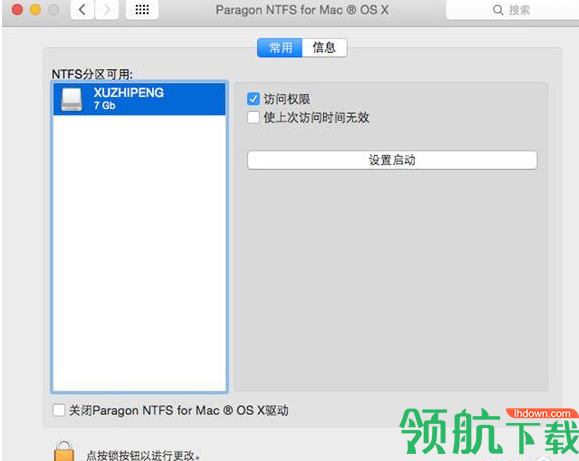The height and width of the screenshot is (461, 579).
Task: Click the lhdown.com orange badge
Action: tap(542, 413)
